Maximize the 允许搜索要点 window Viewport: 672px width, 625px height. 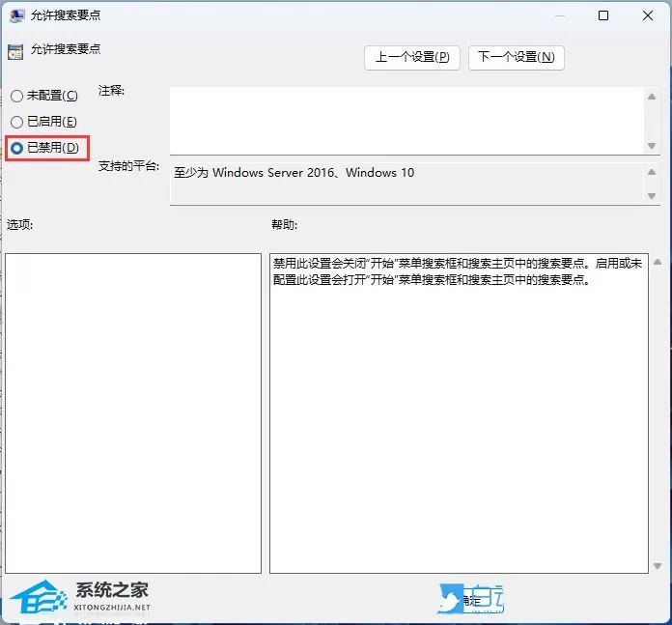click(x=603, y=15)
